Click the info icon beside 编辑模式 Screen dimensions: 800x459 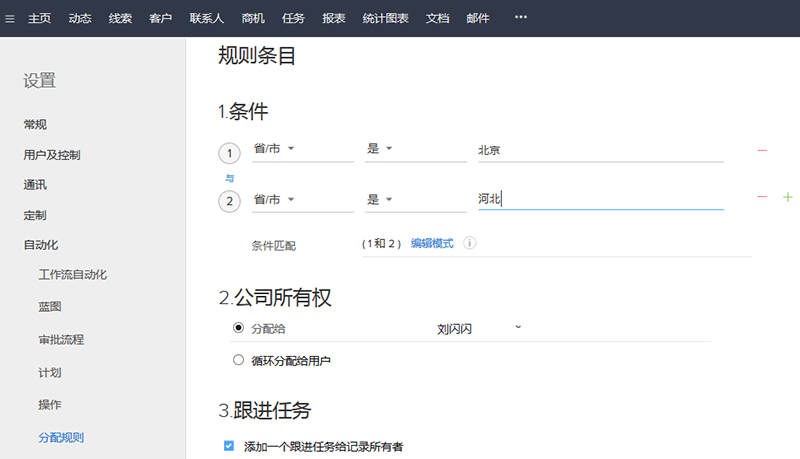point(469,243)
